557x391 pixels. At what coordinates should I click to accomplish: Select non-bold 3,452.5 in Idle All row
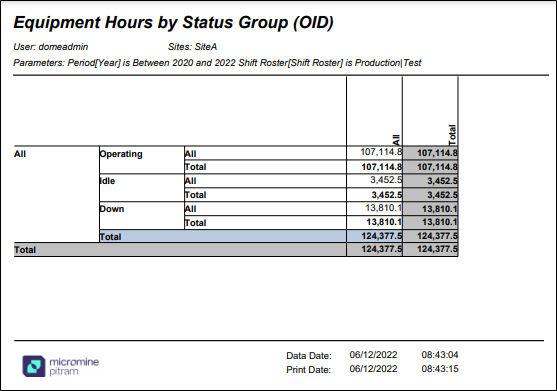pos(386,180)
